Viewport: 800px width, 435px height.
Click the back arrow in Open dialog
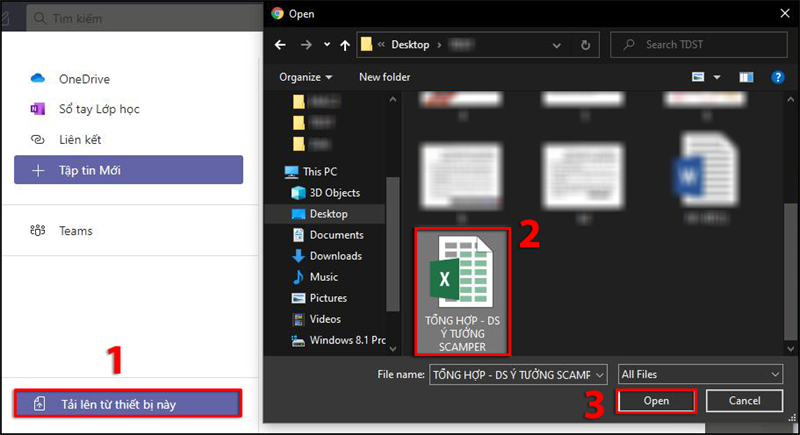click(x=280, y=45)
